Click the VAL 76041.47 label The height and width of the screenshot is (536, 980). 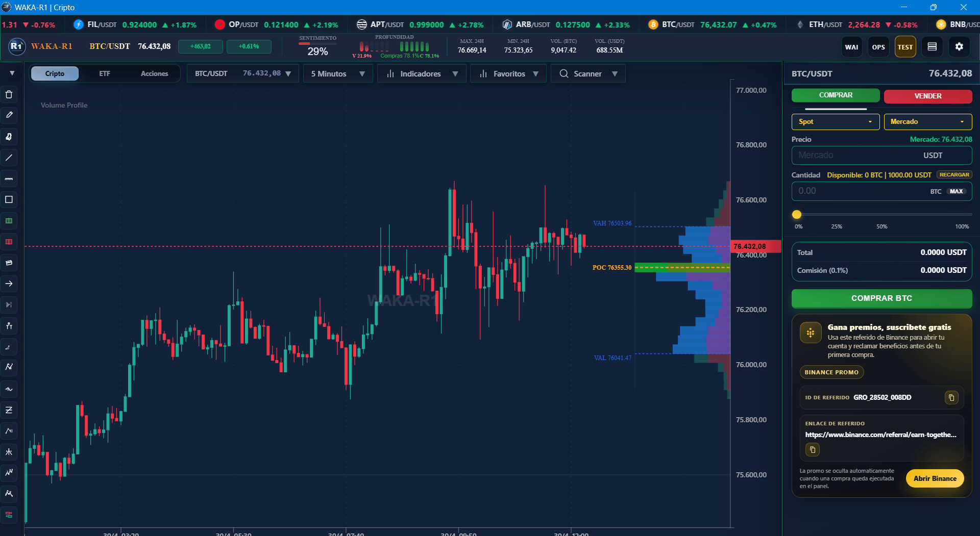coord(612,358)
